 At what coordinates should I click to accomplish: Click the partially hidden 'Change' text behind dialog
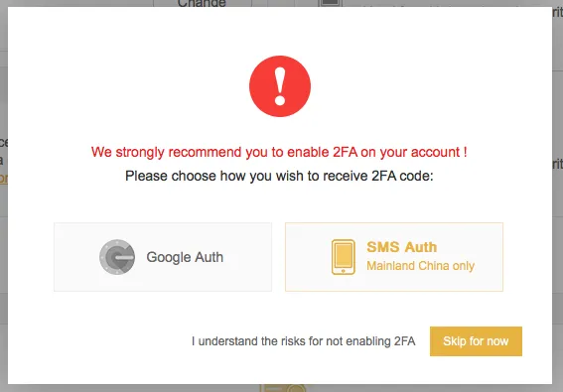202,4
